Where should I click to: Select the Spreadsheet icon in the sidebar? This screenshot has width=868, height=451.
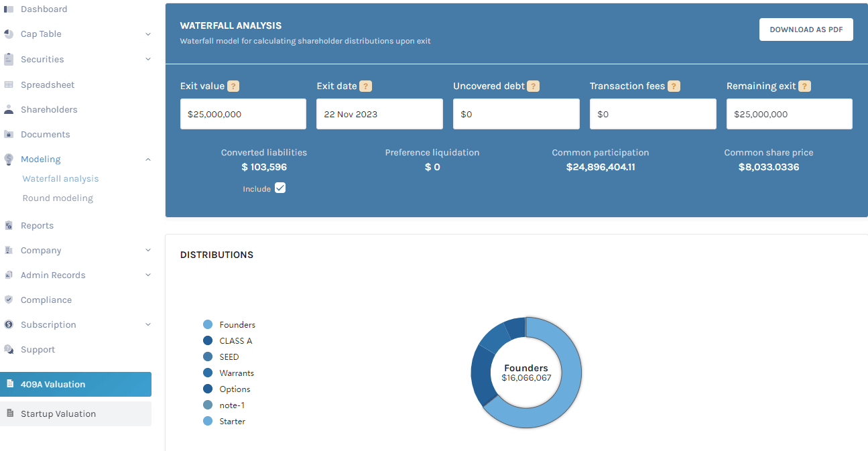coord(9,84)
